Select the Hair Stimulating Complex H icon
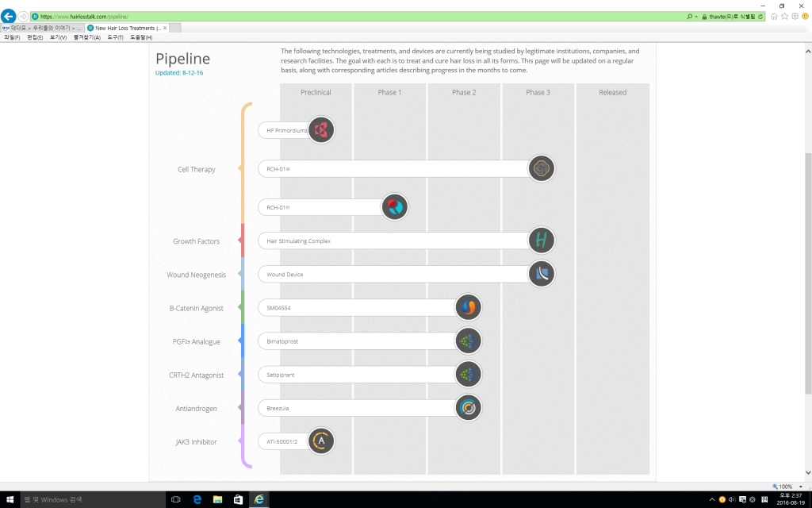The height and width of the screenshot is (508, 812). pyautogui.click(x=541, y=241)
